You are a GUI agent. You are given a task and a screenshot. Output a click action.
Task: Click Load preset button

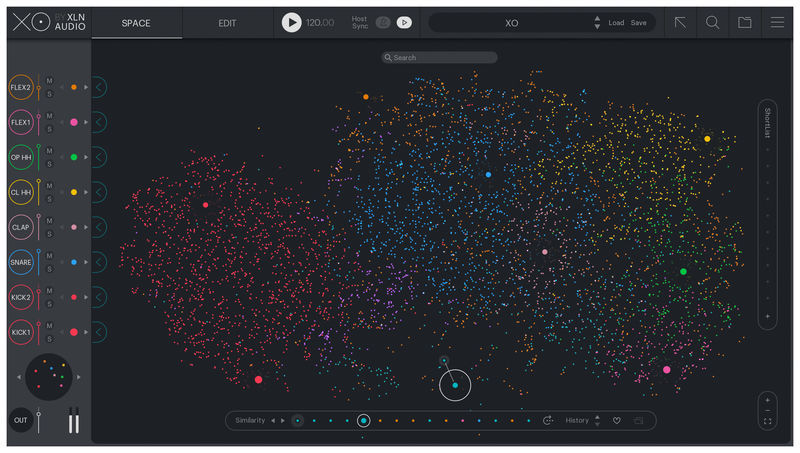pyautogui.click(x=616, y=23)
